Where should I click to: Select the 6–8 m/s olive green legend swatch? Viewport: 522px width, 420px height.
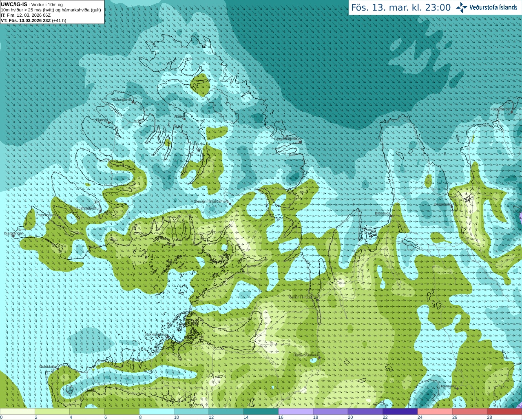[x=122, y=411]
